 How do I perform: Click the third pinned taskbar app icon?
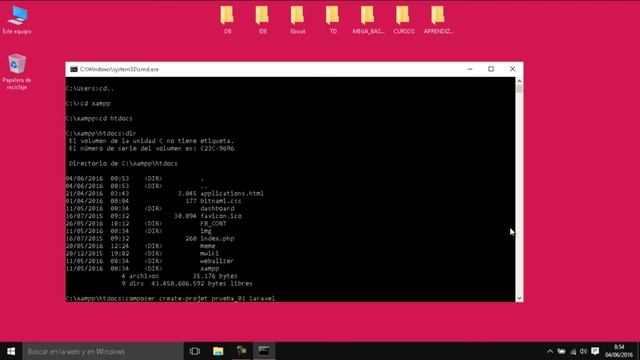tap(241, 351)
